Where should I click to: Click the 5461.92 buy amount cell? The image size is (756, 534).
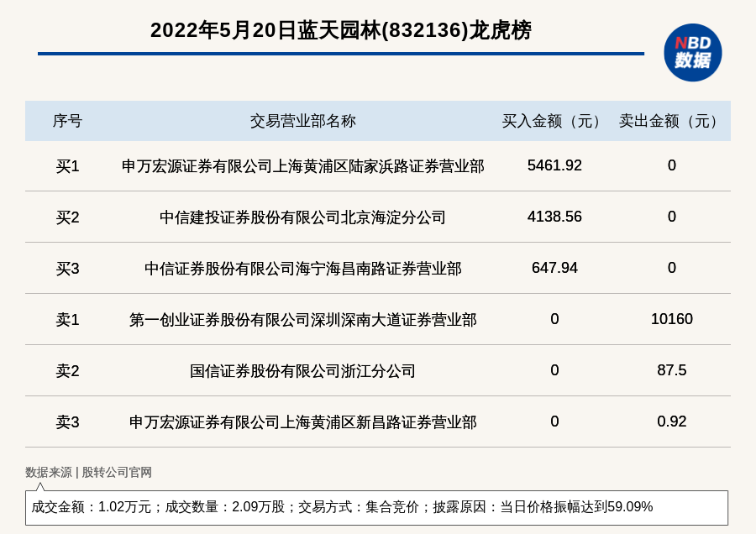coord(554,165)
